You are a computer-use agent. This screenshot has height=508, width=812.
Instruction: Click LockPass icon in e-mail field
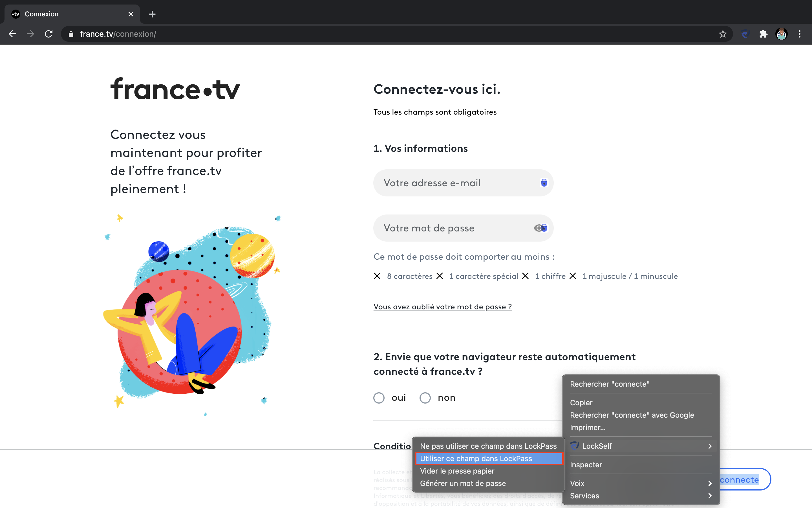pyautogui.click(x=544, y=183)
